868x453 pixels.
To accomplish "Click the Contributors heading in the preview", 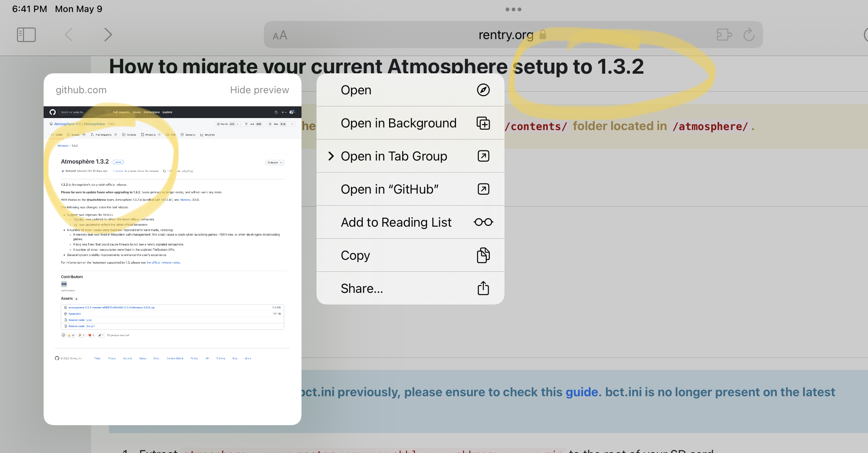I will click(72, 277).
